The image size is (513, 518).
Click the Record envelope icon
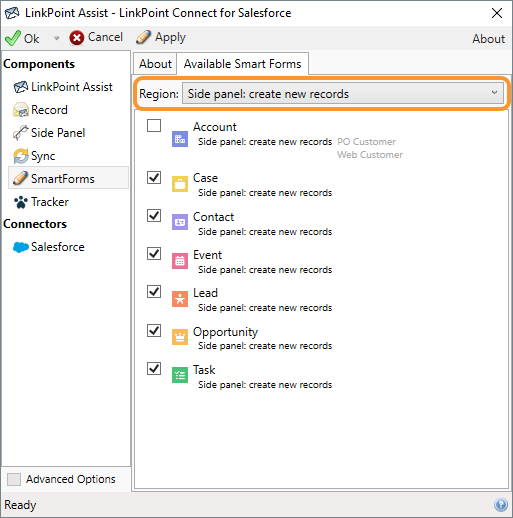click(x=21, y=110)
